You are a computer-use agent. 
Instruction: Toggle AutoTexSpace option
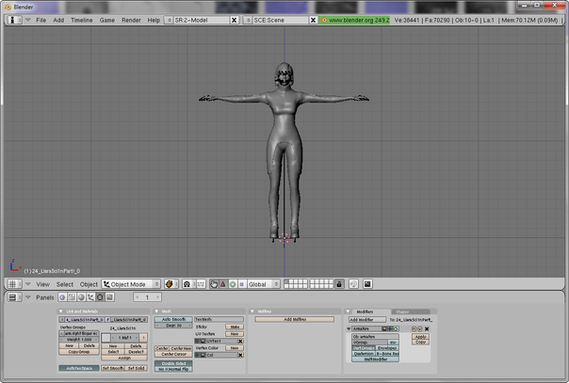coord(79,368)
